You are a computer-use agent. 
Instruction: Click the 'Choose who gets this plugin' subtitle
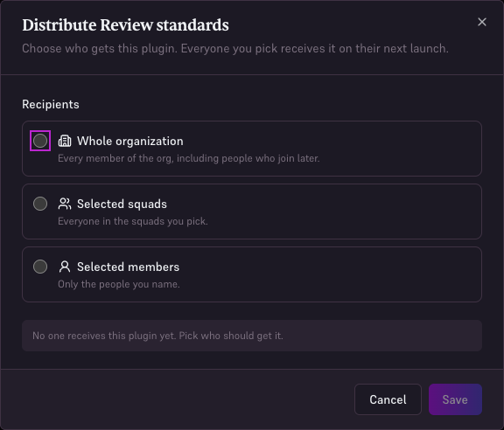point(235,48)
